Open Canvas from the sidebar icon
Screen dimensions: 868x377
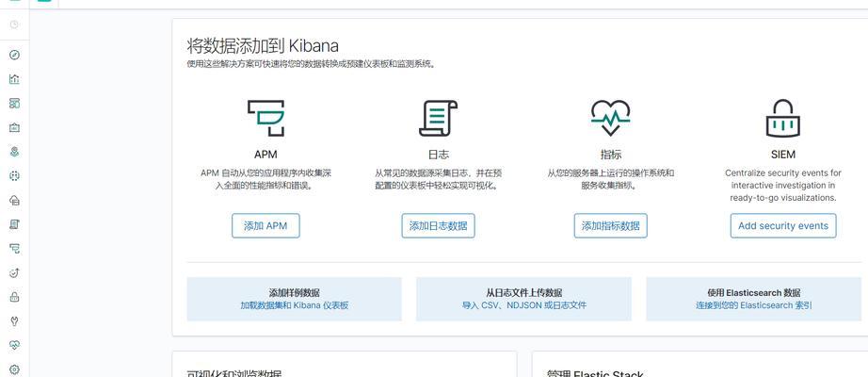pos(14,127)
